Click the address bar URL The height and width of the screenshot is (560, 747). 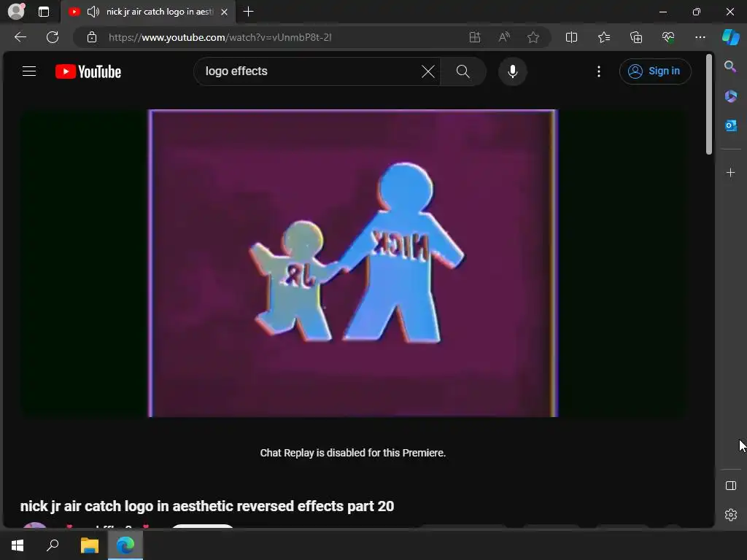tap(220, 37)
